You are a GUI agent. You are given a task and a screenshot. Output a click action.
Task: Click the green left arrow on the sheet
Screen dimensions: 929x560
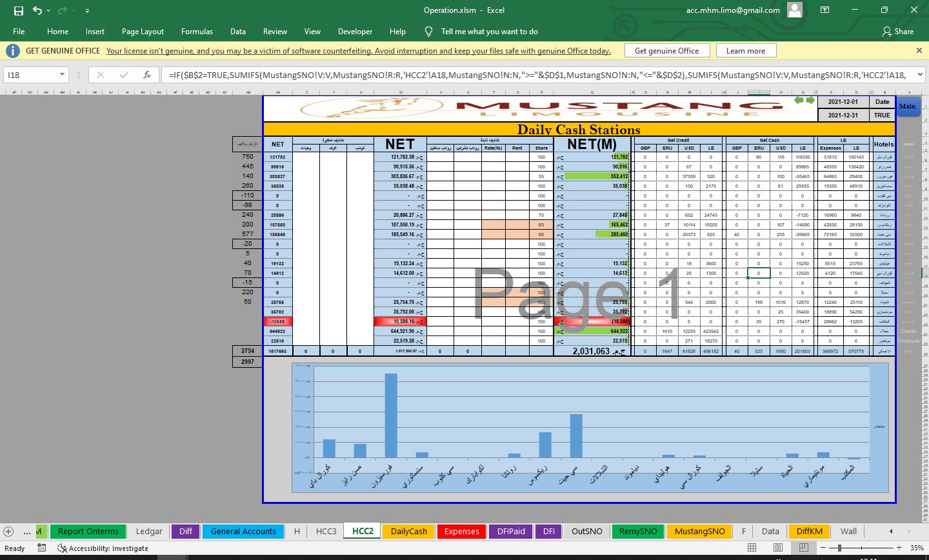pos(799,100)
